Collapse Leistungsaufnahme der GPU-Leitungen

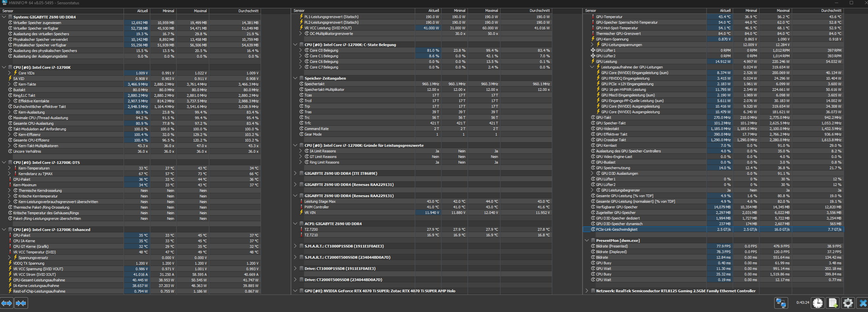(592, 67)
